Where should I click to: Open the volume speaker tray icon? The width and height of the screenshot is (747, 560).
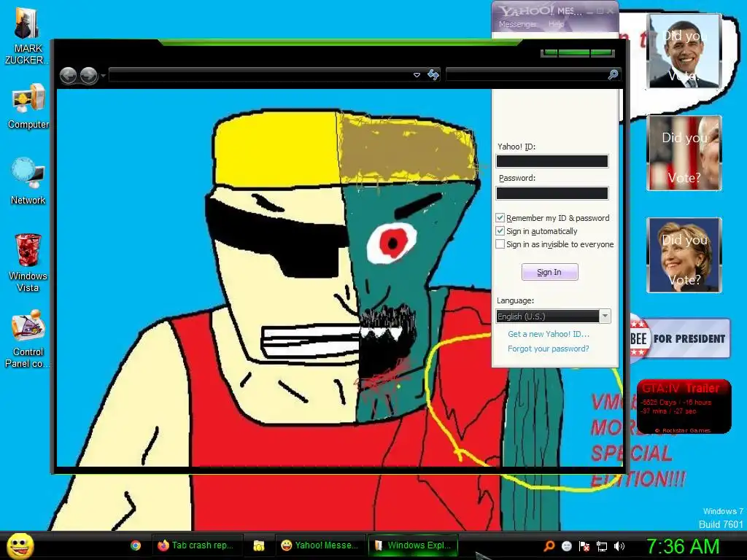pyautogui.click(x=619, y=546)
